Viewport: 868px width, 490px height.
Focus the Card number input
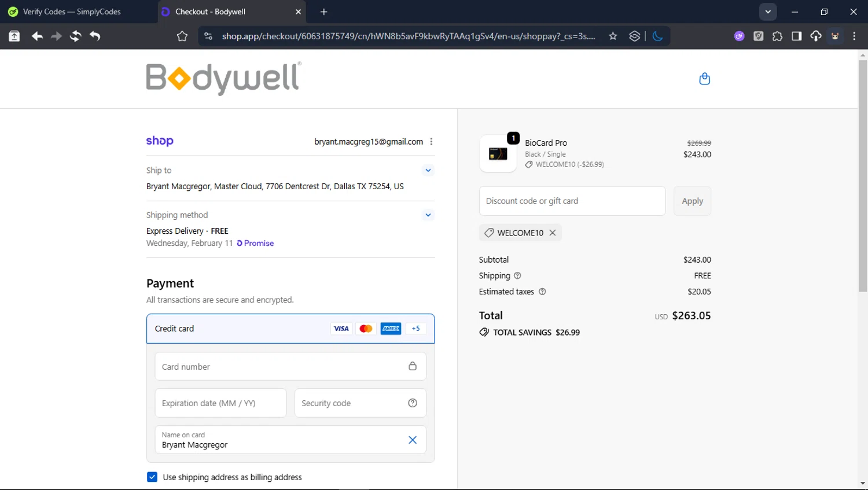point(290,366)
